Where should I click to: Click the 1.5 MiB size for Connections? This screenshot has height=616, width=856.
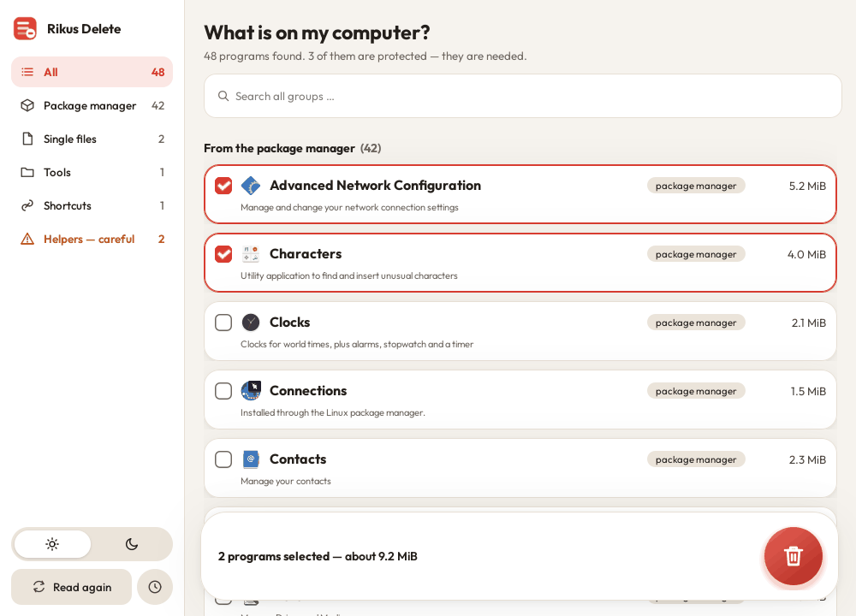(x=808, y=391)
